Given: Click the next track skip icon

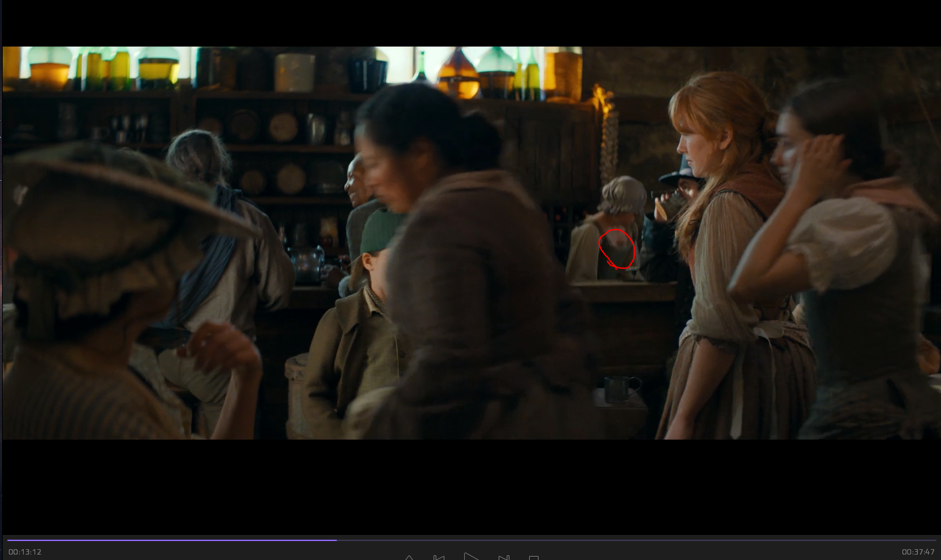Looking at the screenshot, I should pos(503,557).
